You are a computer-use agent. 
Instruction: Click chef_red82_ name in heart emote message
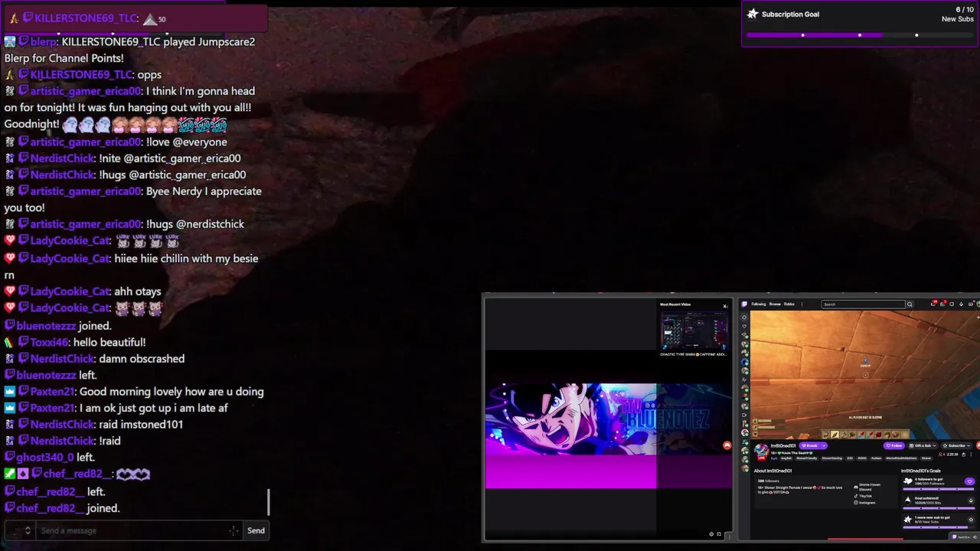click(x=77, y=474)
